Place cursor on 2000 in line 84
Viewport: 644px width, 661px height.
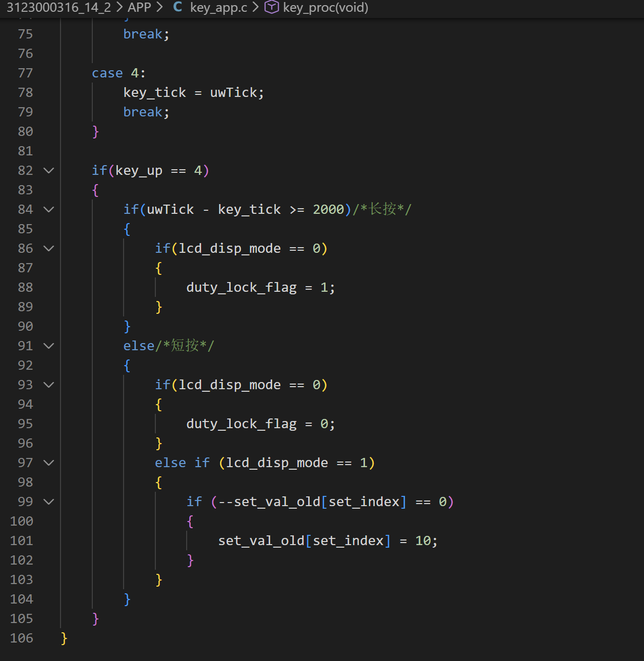coord(328,209)
